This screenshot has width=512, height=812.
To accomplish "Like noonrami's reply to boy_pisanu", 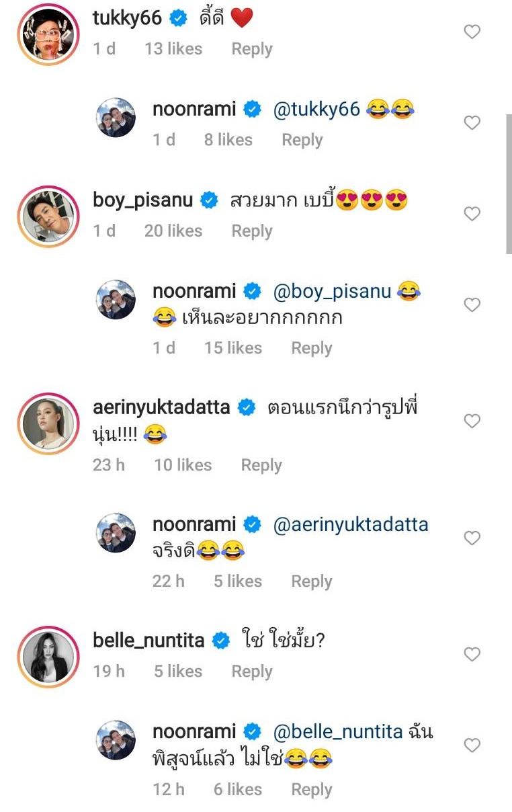I will pos(472,305).
